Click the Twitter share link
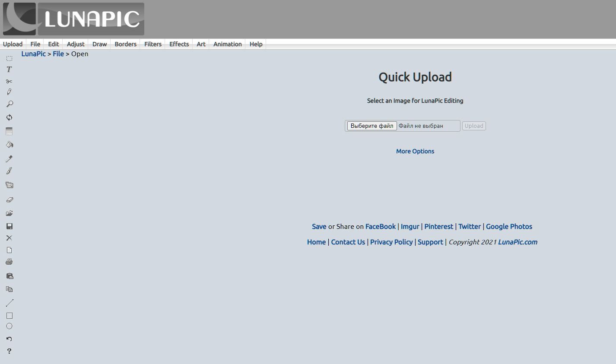This screenshot has width=616, height=364. (470, 226)
